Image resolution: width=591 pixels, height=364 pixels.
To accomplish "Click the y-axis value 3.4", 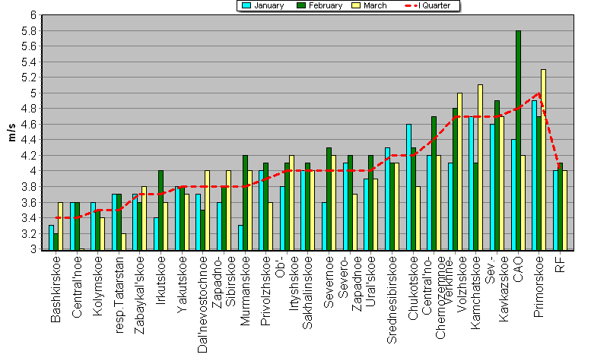I will 29,218.
